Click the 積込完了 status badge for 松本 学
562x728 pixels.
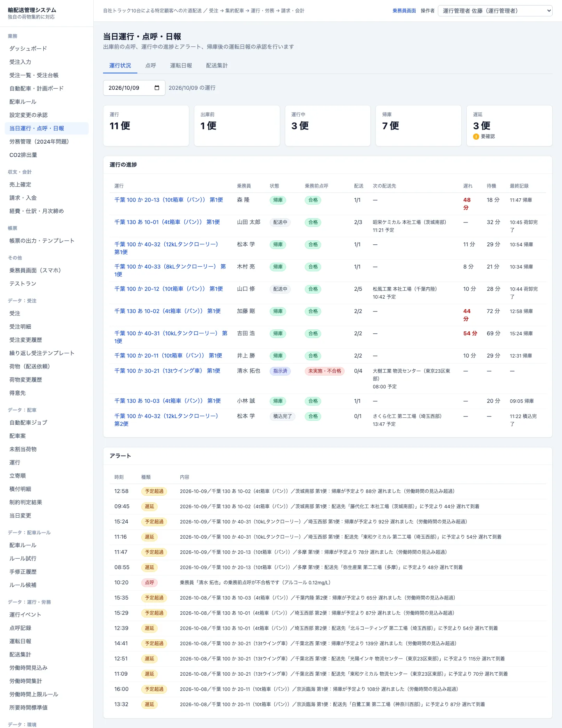coord(283,416)
